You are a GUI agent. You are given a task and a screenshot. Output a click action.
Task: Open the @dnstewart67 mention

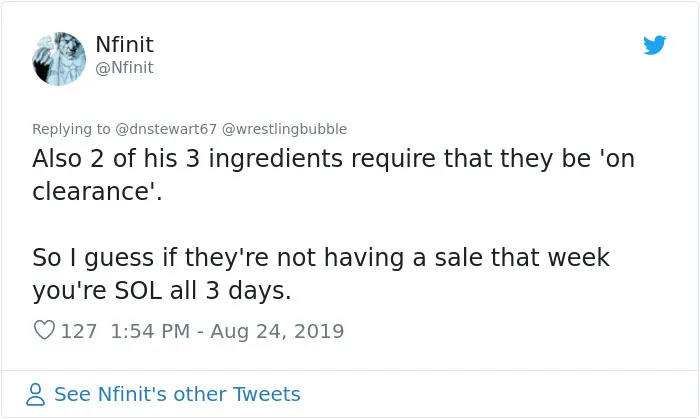[166, 129]
